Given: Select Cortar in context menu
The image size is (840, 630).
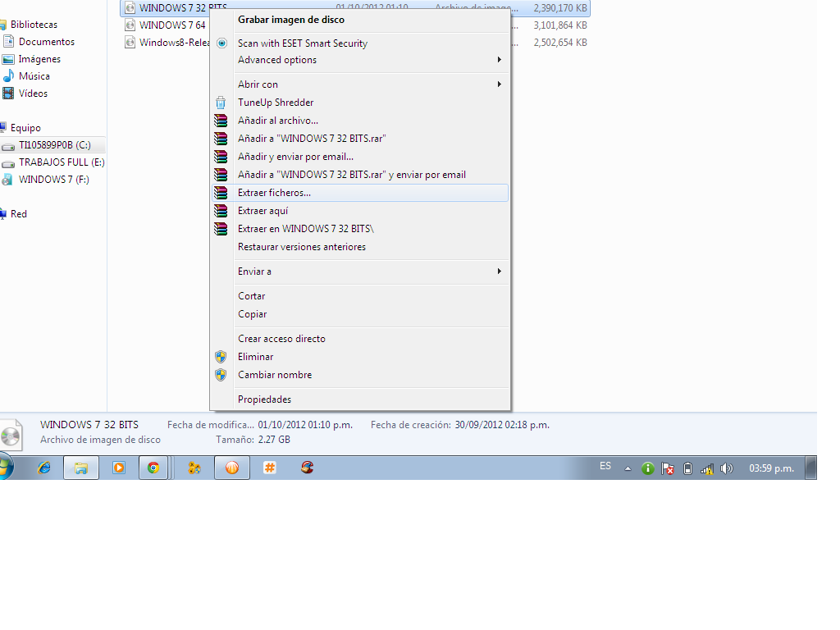Looking at the screenshot, I should [x=251, y=296].
